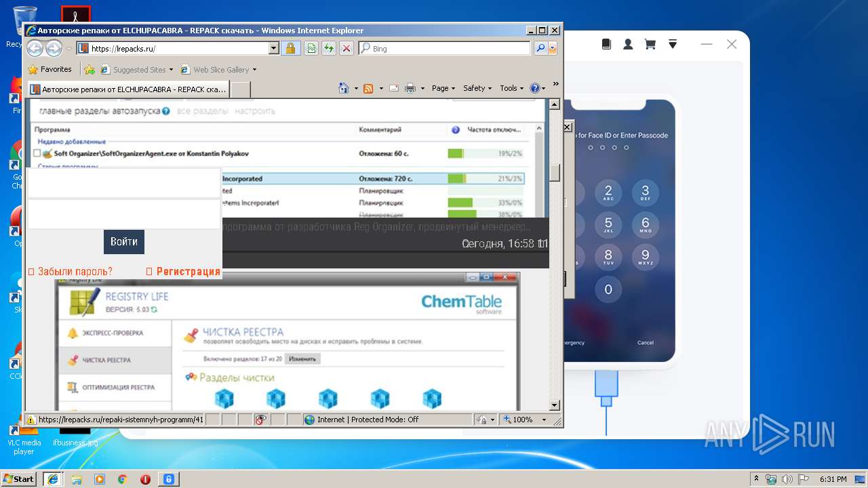The height and width of the screenshot is (488, 868).
Task: Click the Soft Organizer 19%/2% progress bar
Action: (486, 154)
